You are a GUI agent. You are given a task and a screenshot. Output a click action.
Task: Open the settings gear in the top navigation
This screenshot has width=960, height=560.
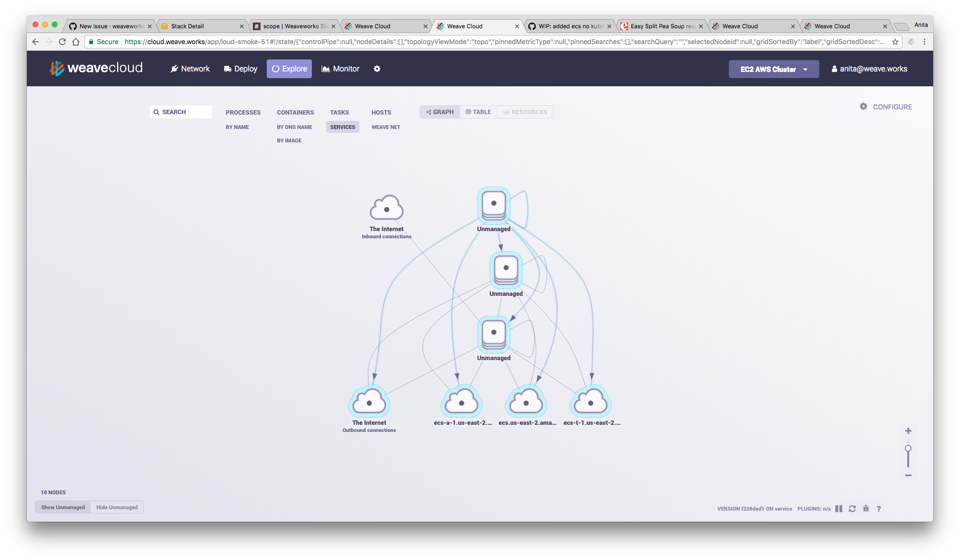[377, 69]
